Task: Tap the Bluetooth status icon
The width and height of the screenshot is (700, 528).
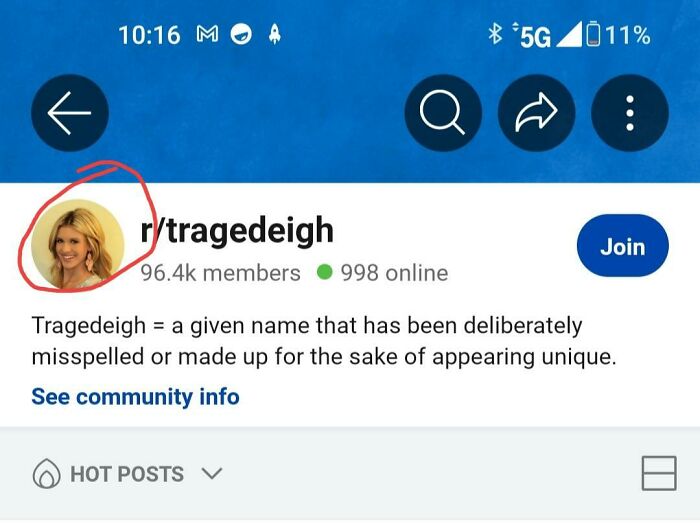Action: (x=495, y=33)
